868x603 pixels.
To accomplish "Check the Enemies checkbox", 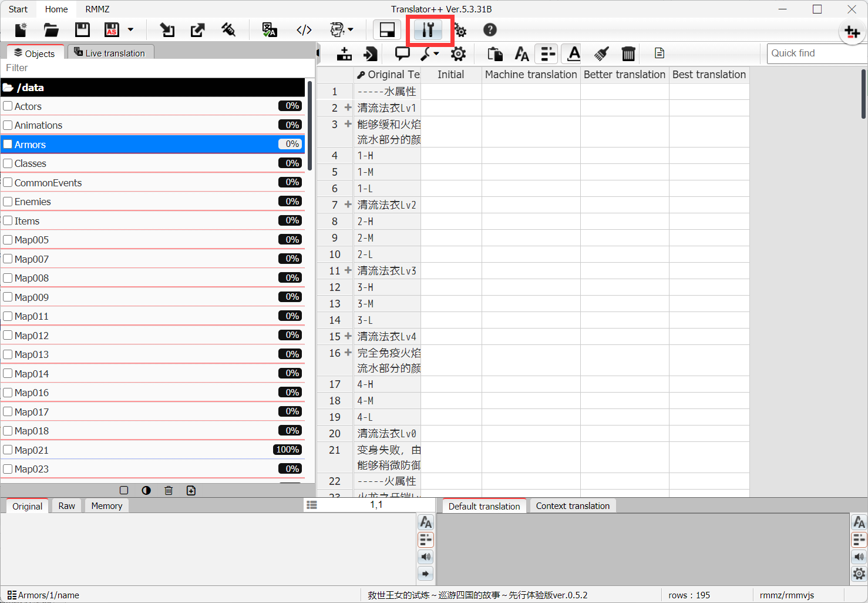I will coord(8,202).
